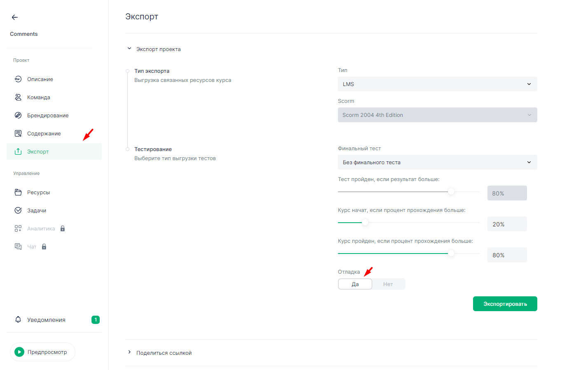Click the Брендирование icon in sidebar
The width and height of the screenshot is (588, 370).
coord(18,115)
